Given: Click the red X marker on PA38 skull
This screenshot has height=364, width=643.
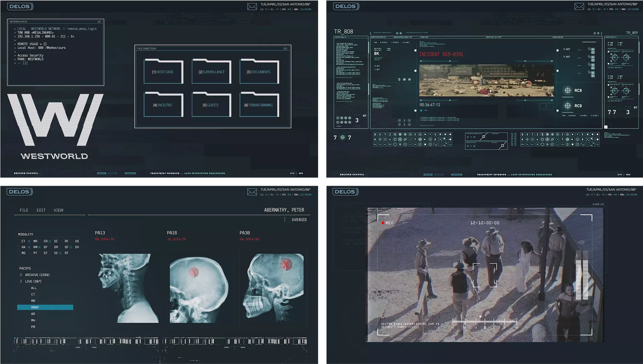Looking at the screenshot, I should [x=286, y=265].
